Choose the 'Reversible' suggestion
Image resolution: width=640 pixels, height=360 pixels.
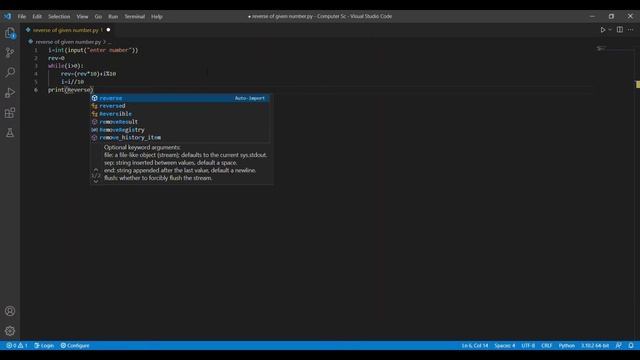coord(180,114)
